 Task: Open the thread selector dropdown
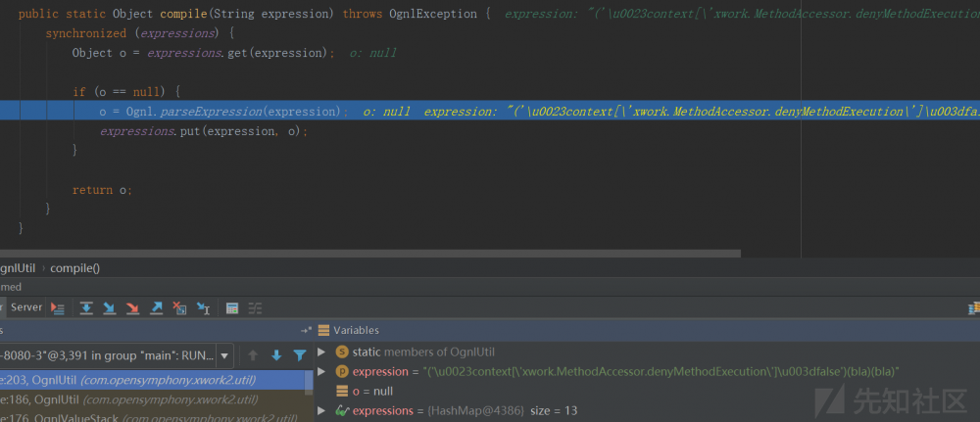click(x=223, y=355)
